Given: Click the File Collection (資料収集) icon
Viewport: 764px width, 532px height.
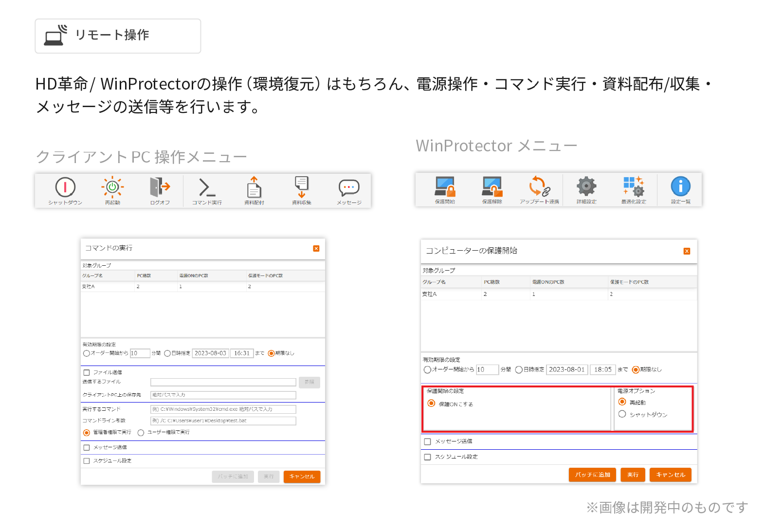Looking at the screenshot, I should tap(302, 187).
